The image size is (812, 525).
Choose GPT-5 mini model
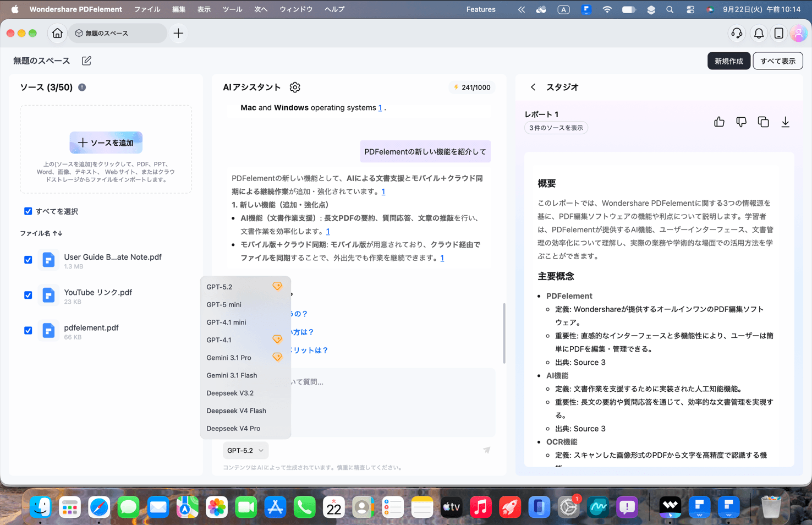tap(245, 304)
